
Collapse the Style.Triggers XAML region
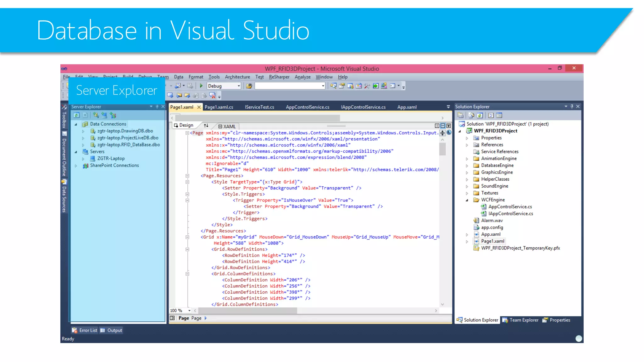coord(187,194)
